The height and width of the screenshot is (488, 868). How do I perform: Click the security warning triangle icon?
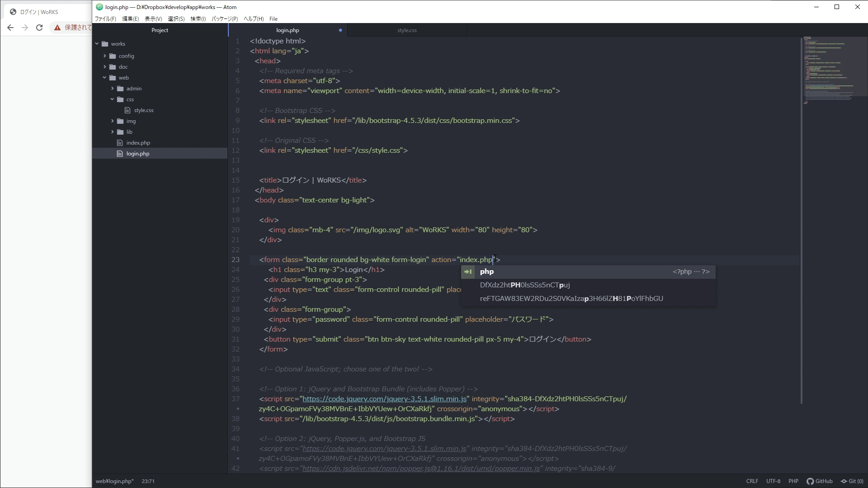57,28
